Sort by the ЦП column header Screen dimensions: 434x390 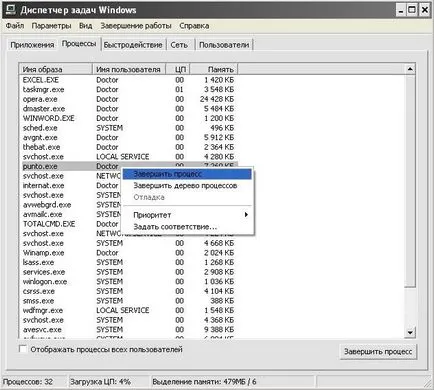click(178, 69)
